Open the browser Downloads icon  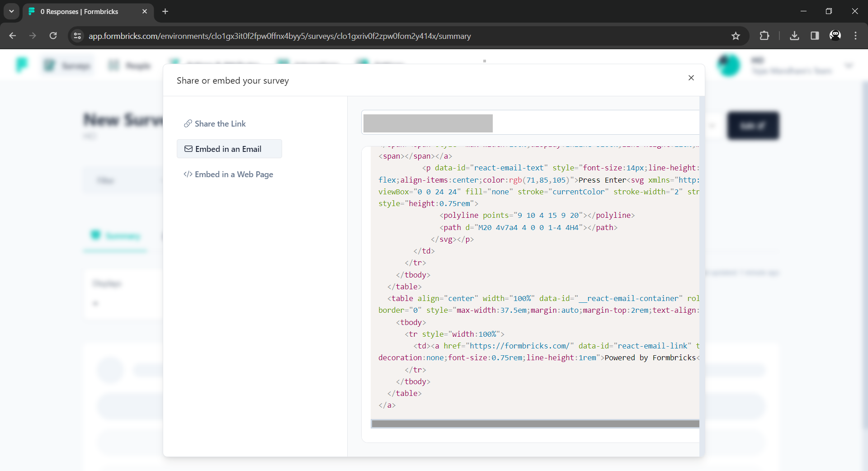tap(794, 36)
